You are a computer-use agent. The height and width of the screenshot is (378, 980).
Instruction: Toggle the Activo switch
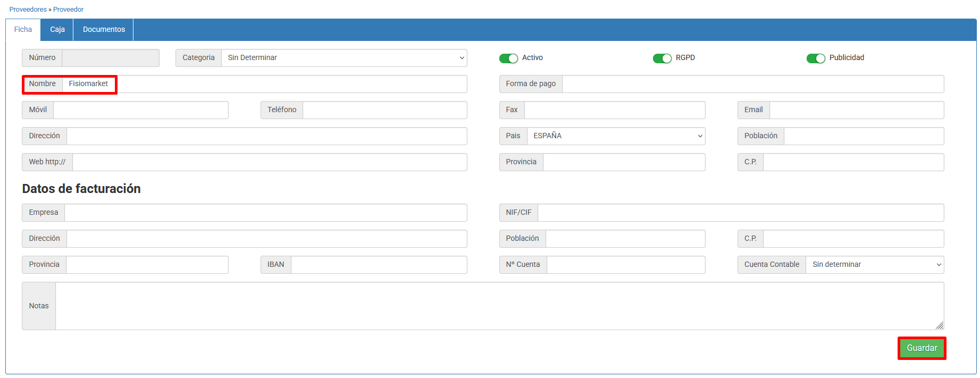pyautogui.click(x=508, y=58)
